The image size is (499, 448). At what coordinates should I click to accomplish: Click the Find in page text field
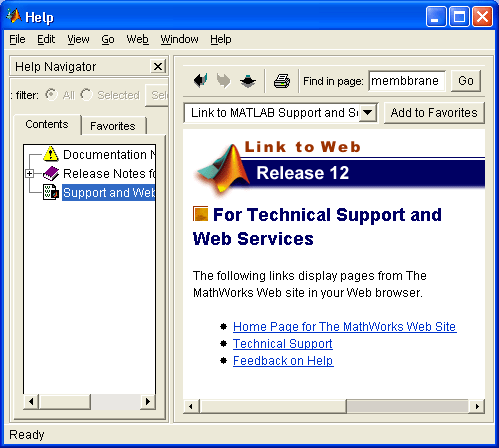point(407,81)
